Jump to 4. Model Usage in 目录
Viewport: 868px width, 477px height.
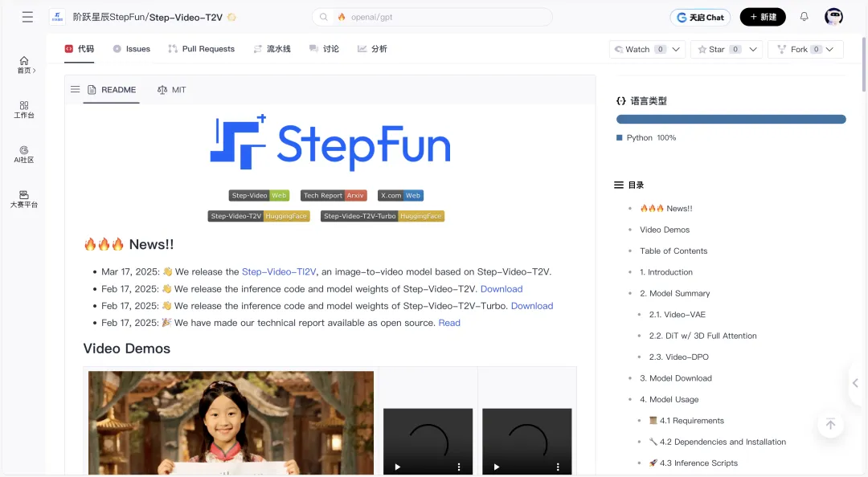pos(669,400)
